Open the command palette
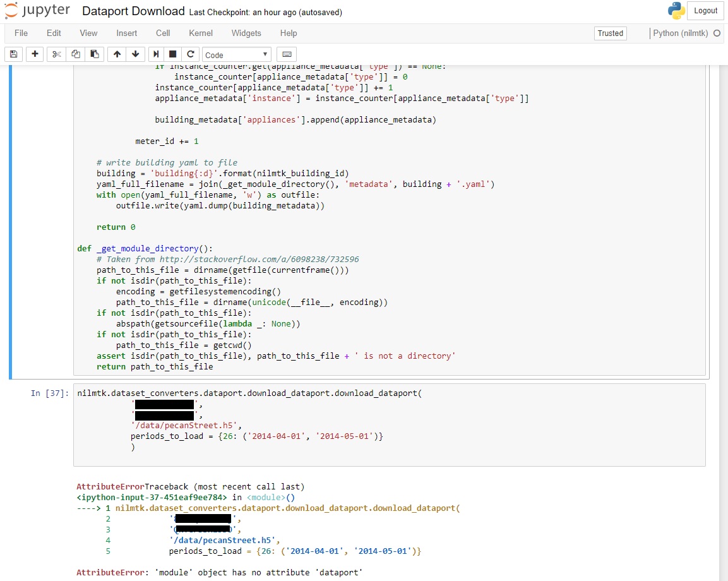Viewport: 728px width, 581px height. (287, 54)
